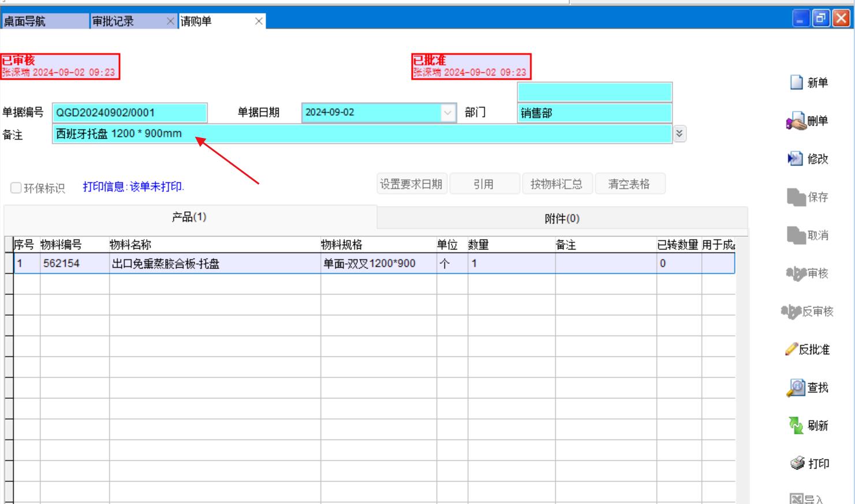This screenshot has width=855, height=504.
Task: Expand the 备注 field double-chevron
Action: click(x=679, y=134)
